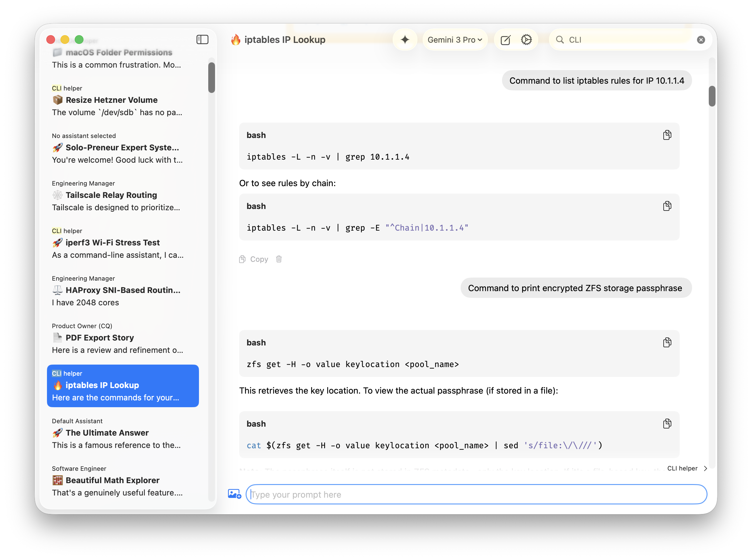The width and height of the screenshot is (752, 560).
Task: Delete the response with the trash icon
Action: click(x=279, y=259)
